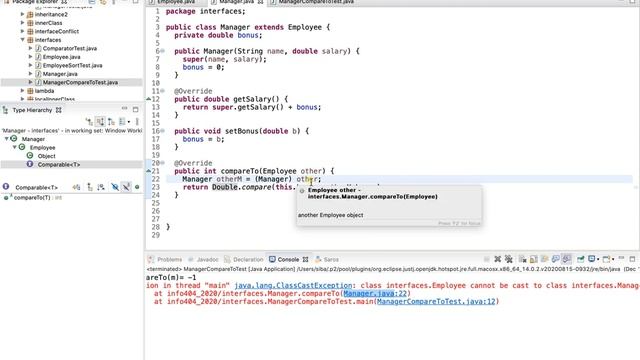
Task: Collapse the Employee hierarchy node
Action: tap(14, 147)
